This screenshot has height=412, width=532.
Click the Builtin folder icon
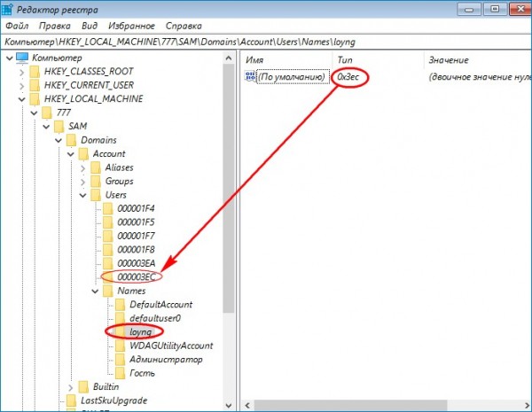(x=83, y=386)
